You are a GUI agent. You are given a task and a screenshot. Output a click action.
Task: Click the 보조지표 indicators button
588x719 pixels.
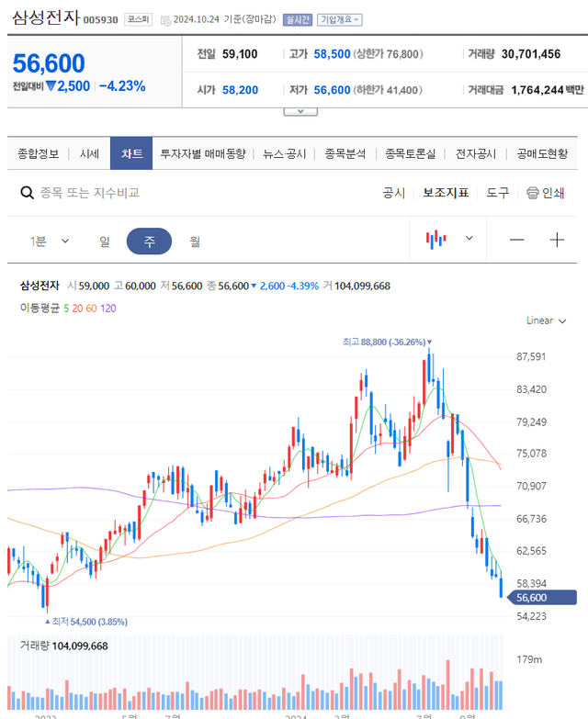[446, 193]
